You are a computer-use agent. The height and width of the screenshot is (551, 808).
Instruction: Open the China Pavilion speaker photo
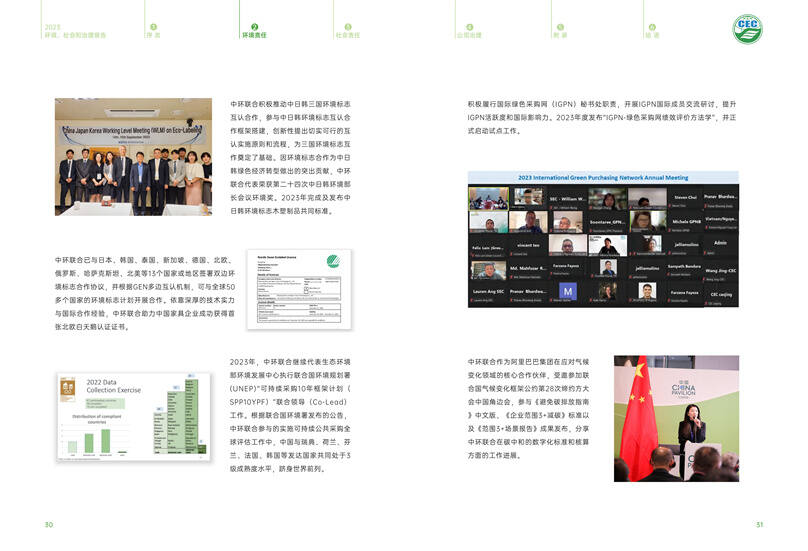tap(676, 419)
